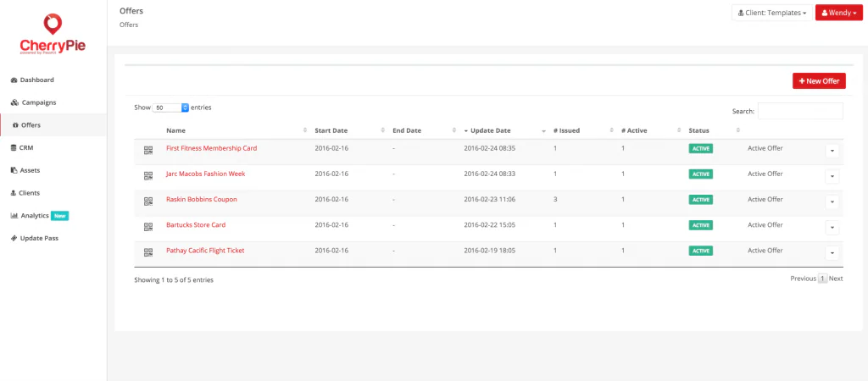Expand actions dropdown for Bartucks Store Card
The image size is (868, 381).
click(x=832, y=228)
